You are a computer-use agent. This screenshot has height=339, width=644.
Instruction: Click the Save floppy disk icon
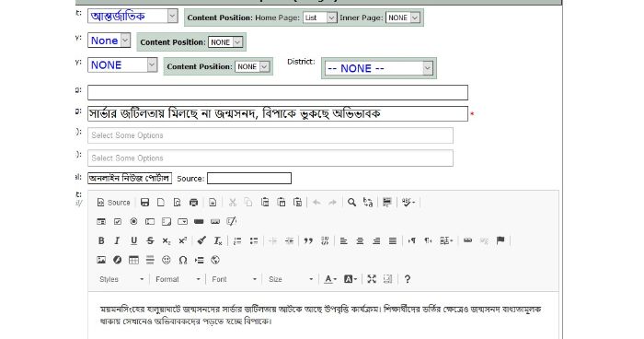(x=144, y=203)
